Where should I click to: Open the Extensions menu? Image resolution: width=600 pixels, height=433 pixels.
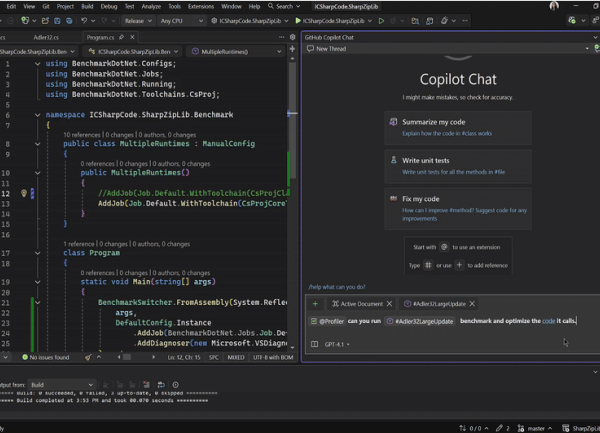pyautogui.click(x=201, y=6)
